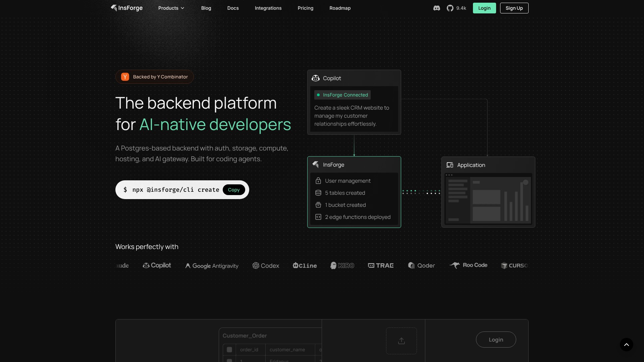The height and width of the screenshot is (362, 644).
Task: Click the npx @insforge/cli create command text
Action: click(176, 190)
